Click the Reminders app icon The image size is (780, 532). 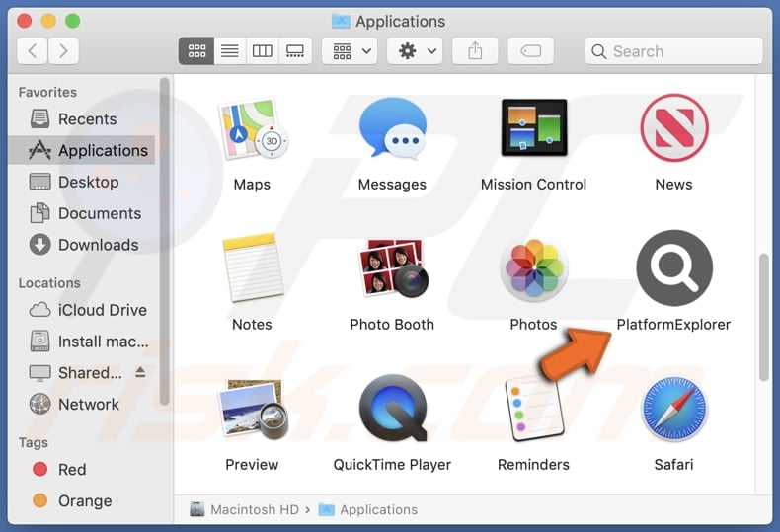click(x=534, y=409)
